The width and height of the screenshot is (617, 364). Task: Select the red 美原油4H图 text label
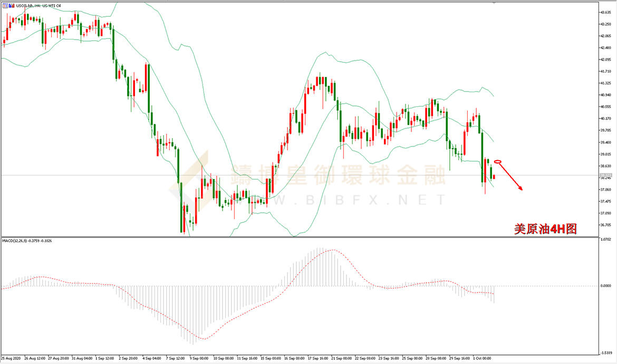pos(545,229)
